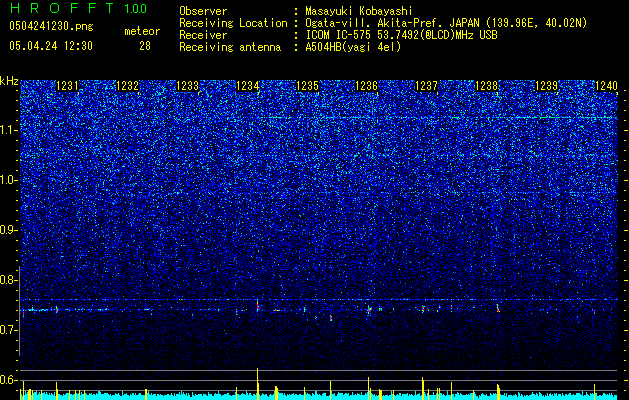Click the Ogata-vill. Akita-Pref. JAPAN location text
The width and height of the screenshot is (629, 400).
click(446, 23)
